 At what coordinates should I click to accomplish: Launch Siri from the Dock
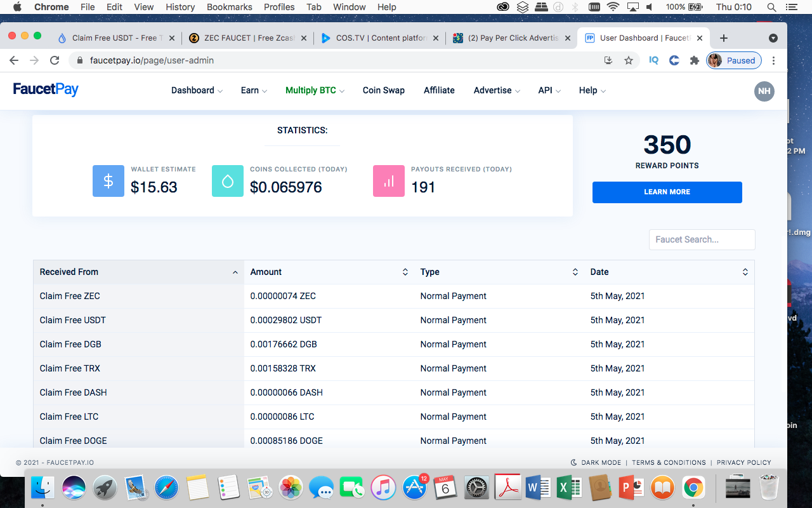click(74, 488)
